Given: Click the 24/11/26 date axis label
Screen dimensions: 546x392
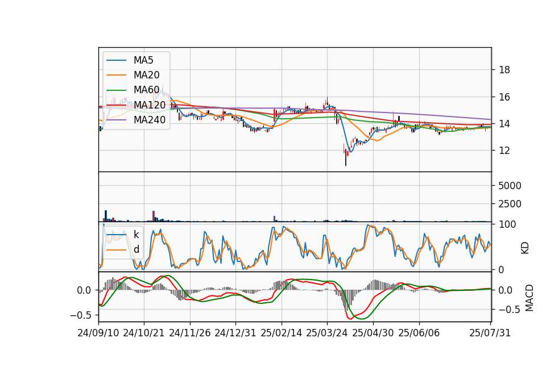Looking at the screenshot, I should pos(190,333).
